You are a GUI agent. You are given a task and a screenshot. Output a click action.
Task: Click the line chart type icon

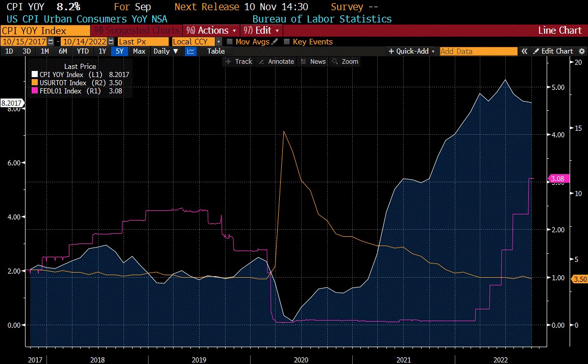pyautogui.click(x=190, y=51)
